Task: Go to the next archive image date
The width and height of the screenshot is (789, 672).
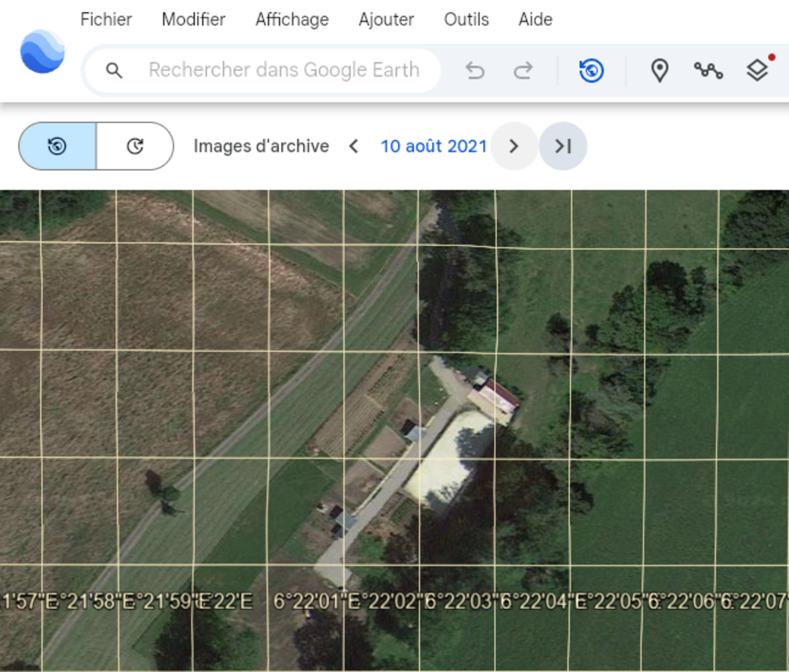Action: click(514, 146)
